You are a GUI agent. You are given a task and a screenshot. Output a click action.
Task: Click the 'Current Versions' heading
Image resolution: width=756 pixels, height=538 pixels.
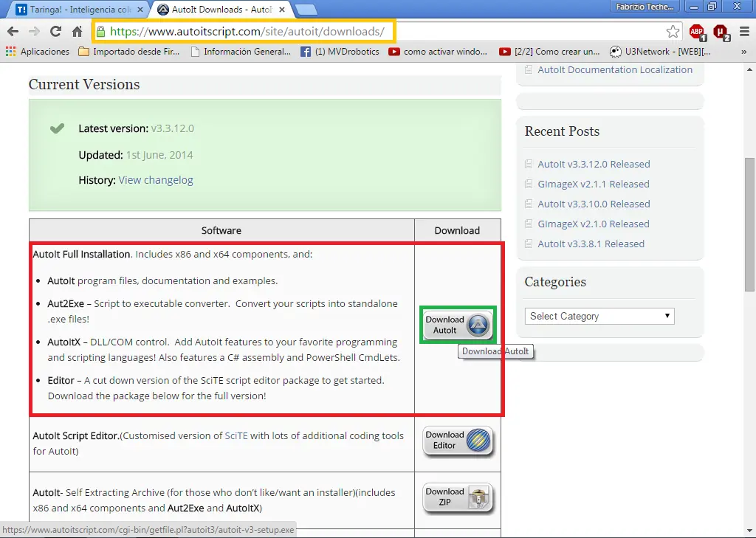coord(84,84)
